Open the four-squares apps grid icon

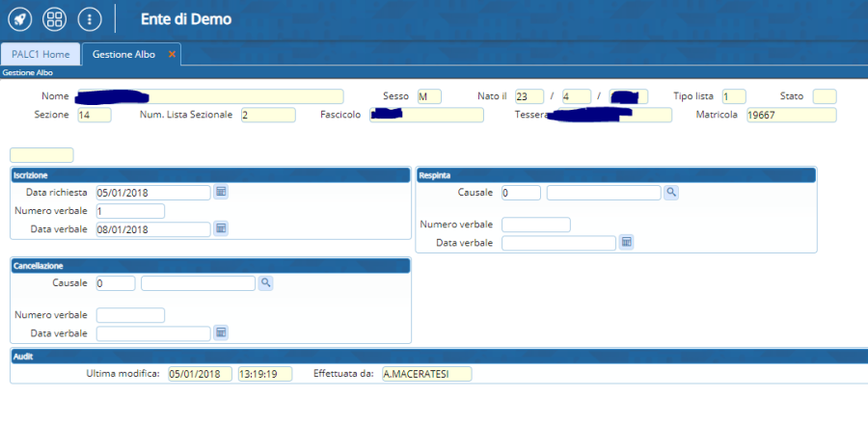point(55,18)
